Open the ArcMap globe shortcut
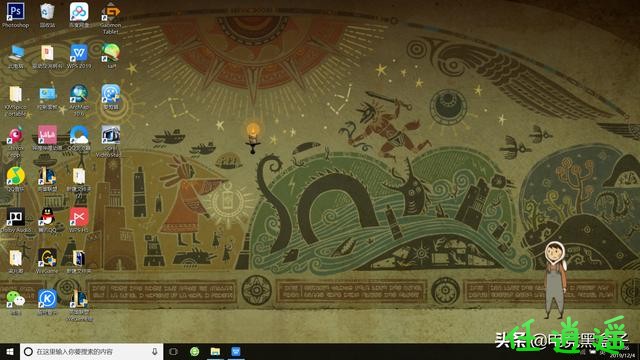Image resolution: width=640 pixels, height=360 pixels. 79,100
